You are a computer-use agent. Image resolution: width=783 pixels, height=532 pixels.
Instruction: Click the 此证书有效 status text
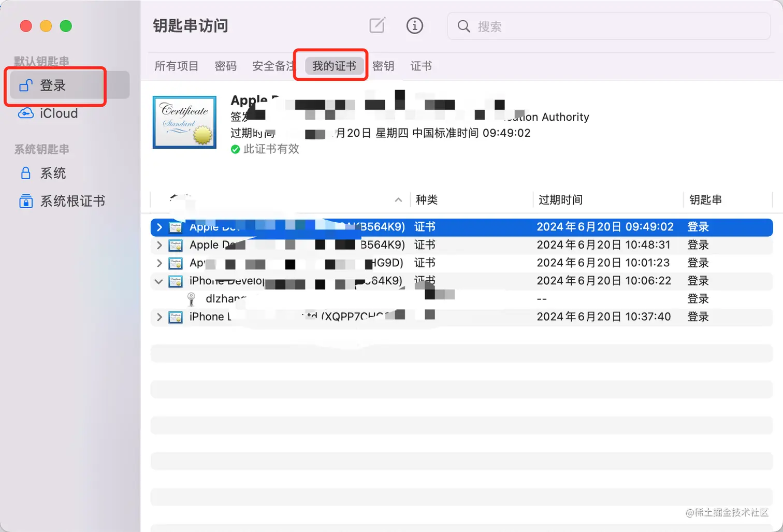pyautogui.click(x=271, y=149)
